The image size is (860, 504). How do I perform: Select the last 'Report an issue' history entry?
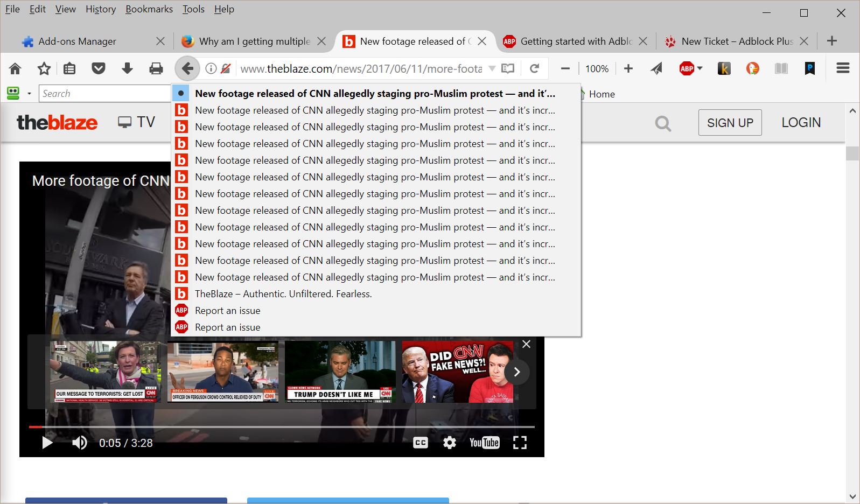(376, 327)
